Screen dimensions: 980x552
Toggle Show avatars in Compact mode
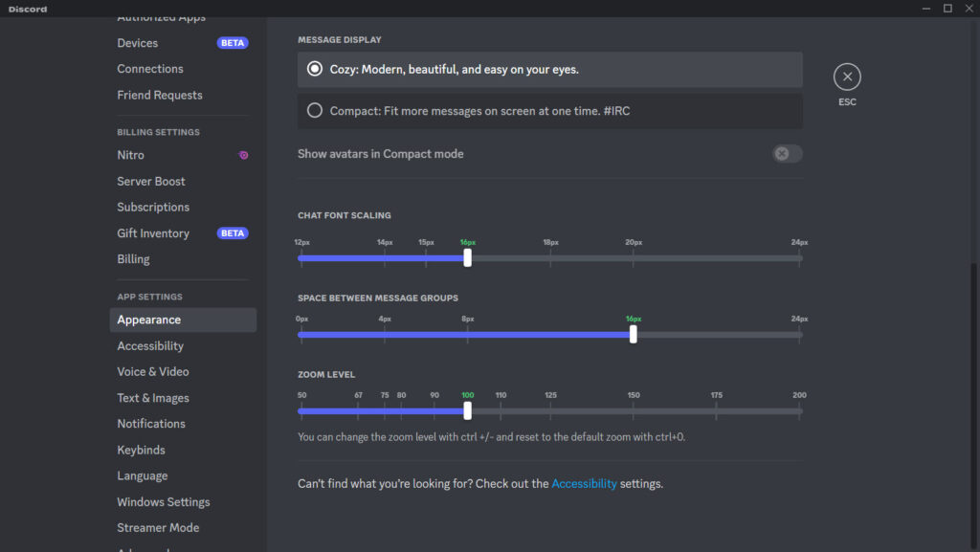[787, 154]
